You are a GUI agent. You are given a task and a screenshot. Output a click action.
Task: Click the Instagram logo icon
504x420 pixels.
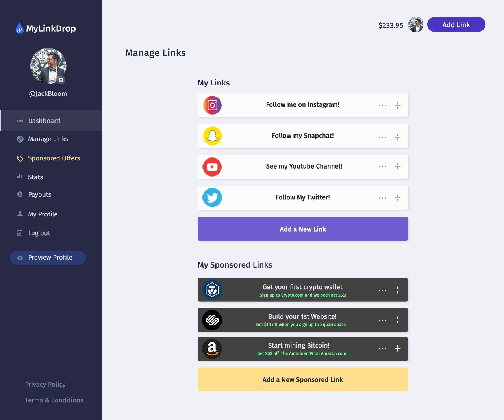point(212,105)
